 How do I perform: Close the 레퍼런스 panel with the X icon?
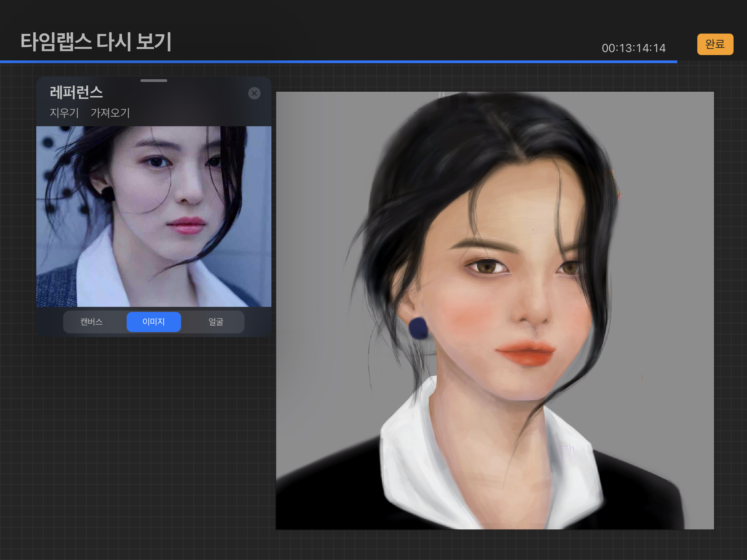(x=254, y=93)
